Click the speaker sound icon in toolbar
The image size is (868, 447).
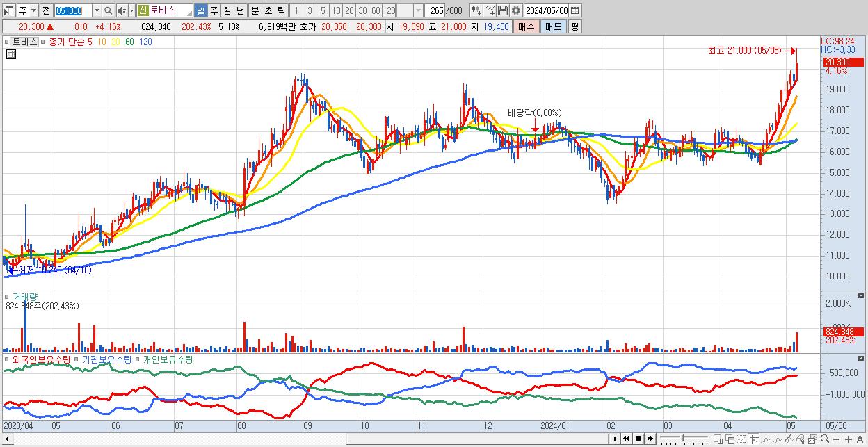tap(122, 10)
